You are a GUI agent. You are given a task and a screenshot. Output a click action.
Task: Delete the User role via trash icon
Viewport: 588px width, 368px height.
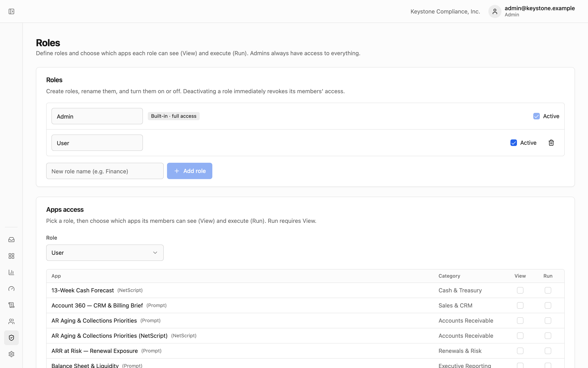point(551,143)
